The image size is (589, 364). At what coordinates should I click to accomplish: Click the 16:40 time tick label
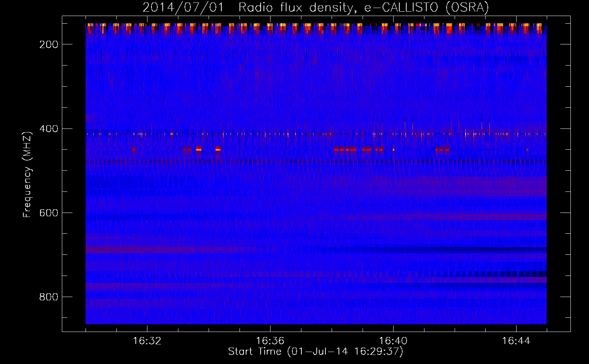[x=393, y=341]
